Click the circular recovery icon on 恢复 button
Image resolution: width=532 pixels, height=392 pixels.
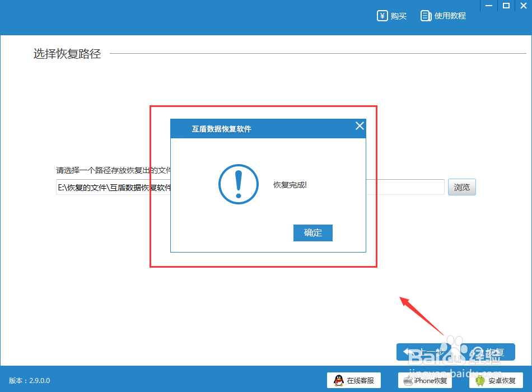[x=480, y=351]
